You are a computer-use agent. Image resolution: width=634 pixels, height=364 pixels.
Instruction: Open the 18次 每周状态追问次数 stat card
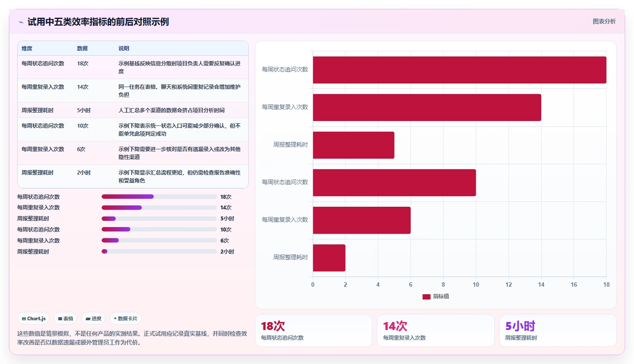click(314, 330)
